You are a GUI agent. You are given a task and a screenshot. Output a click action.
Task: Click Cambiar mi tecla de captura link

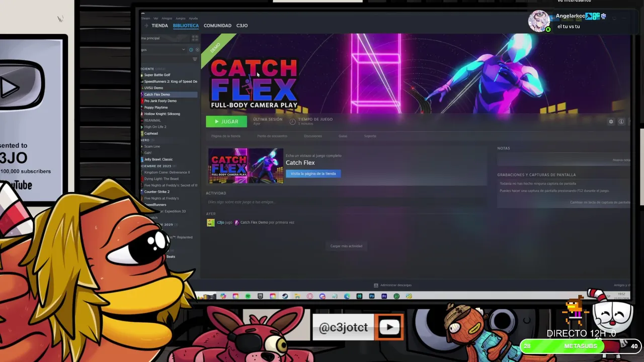tap(600, 202)
